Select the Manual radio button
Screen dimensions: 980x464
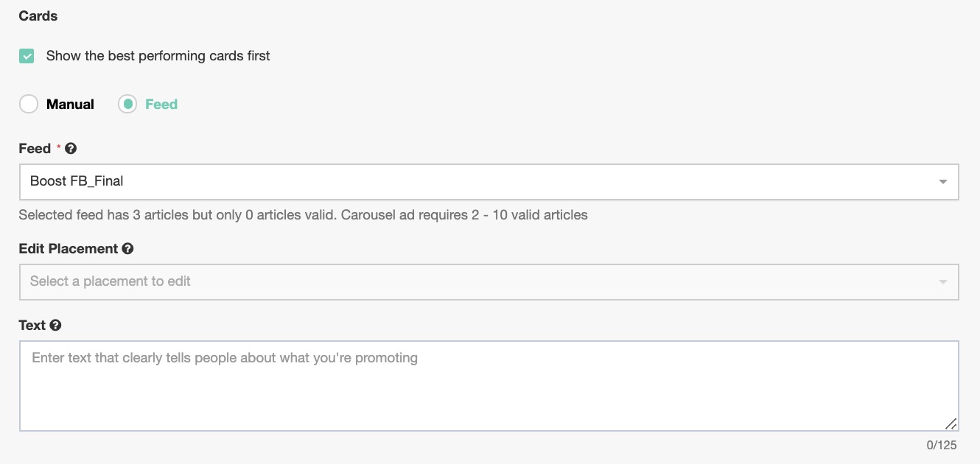(x=29, y=105)
